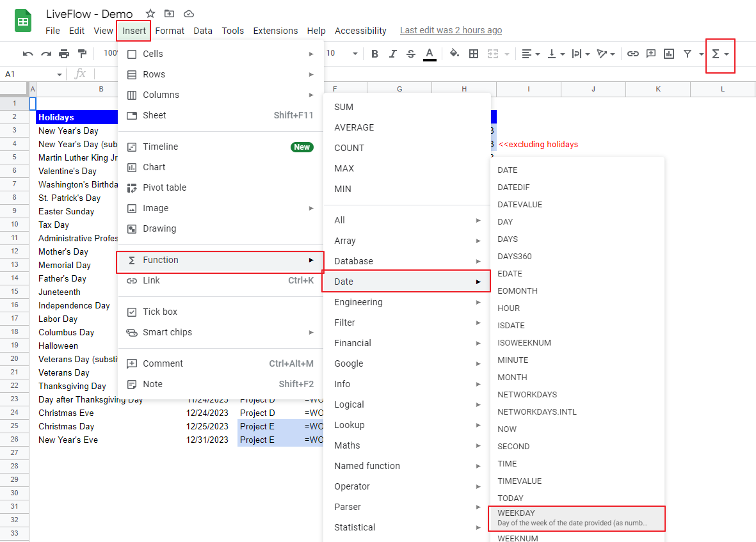Viewport: 756px width, 542px height.
Task: Toggle italic formatting
Action: click(x=392, y=54)
